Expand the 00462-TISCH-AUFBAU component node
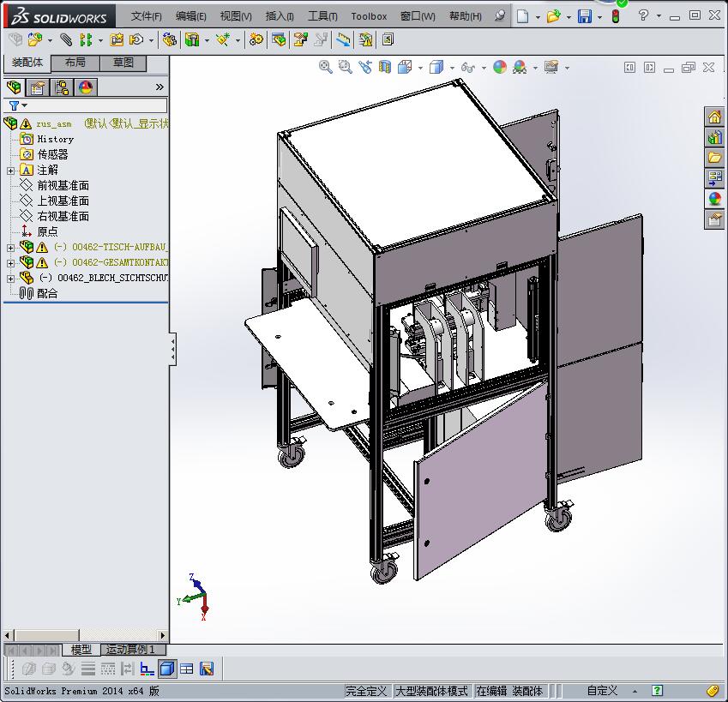The width and height of the screenshot is (728, 702). [x=10, y=247]
